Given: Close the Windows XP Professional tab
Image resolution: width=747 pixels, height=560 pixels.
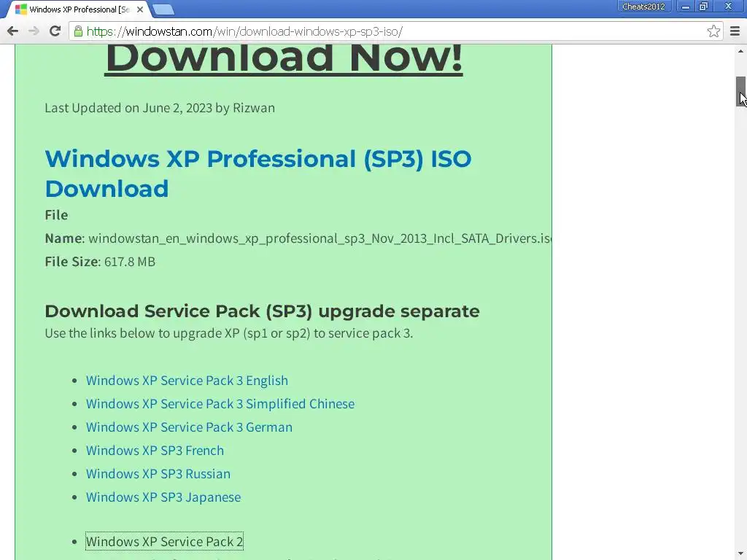Looking at the screenshot, I should pyautogui.click(x=140, y=9).
